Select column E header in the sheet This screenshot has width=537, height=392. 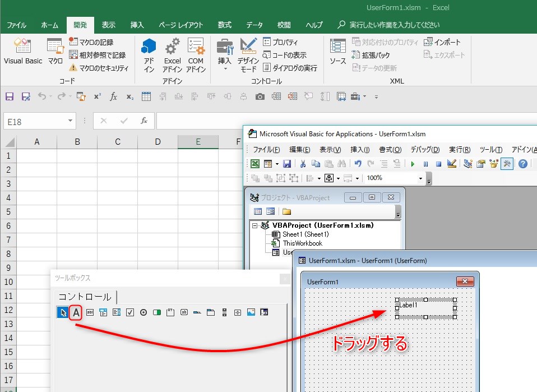tap(198, 142)
